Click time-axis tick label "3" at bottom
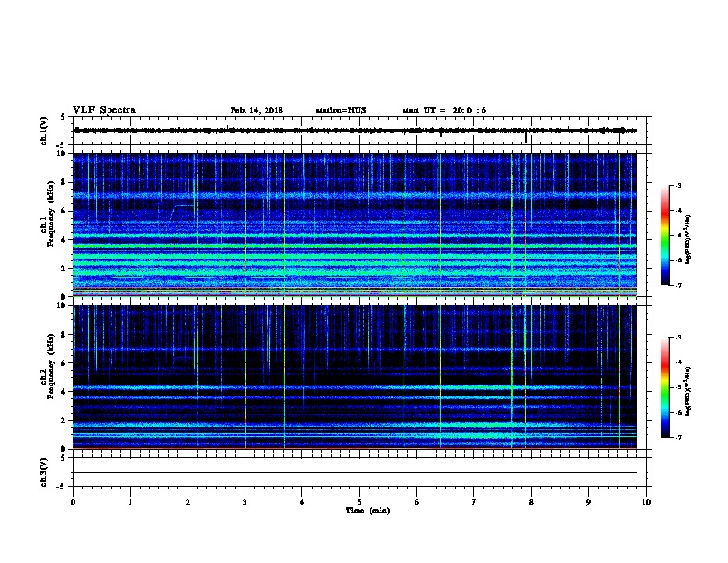Screen dimensions: 728x563 (245, 502)
